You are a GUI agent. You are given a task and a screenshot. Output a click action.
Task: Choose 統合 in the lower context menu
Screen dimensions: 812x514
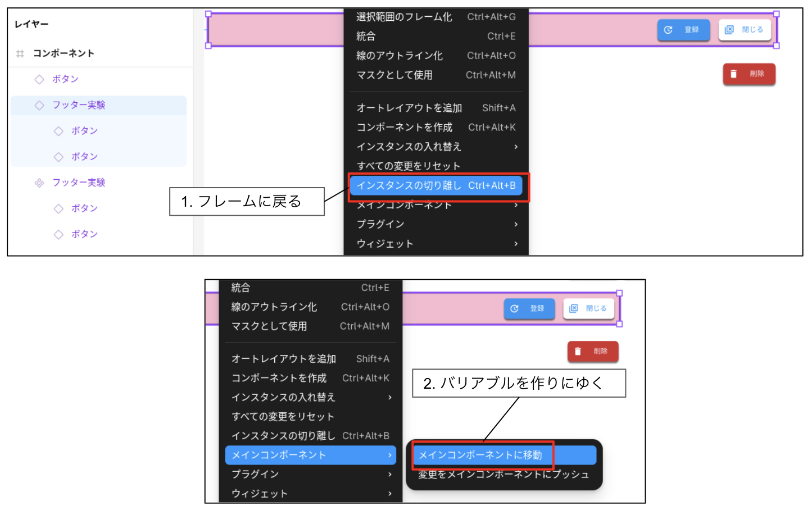coord(311,288)
